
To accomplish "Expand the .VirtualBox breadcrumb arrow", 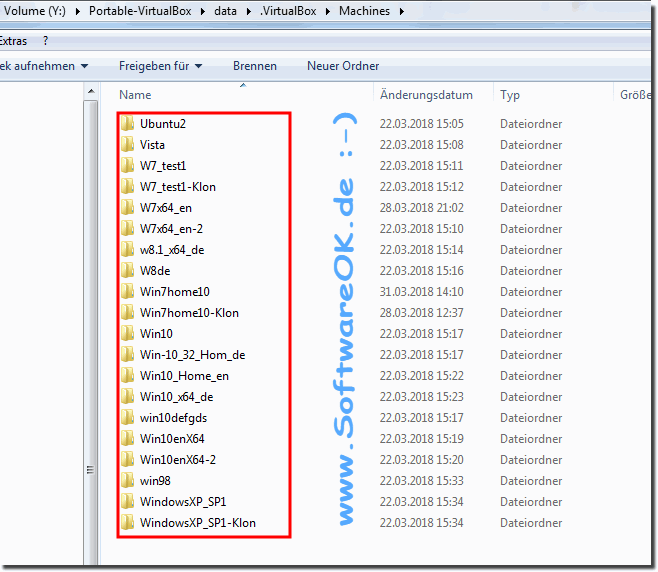I will pos(328,11).
